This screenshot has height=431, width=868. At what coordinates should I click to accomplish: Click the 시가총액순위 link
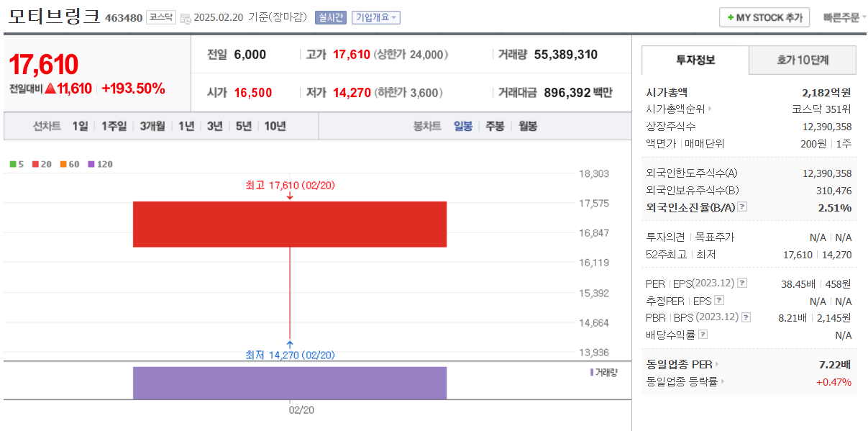[675, 109]
